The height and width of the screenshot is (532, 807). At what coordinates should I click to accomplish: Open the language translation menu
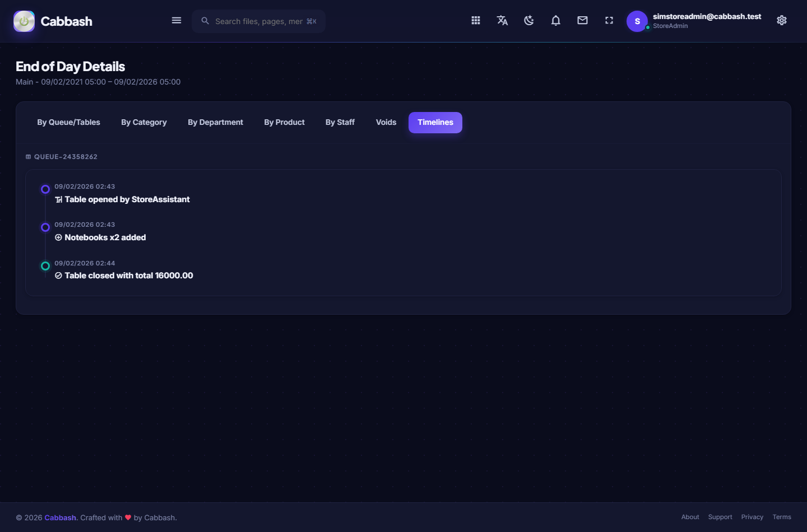coord(502,20)
